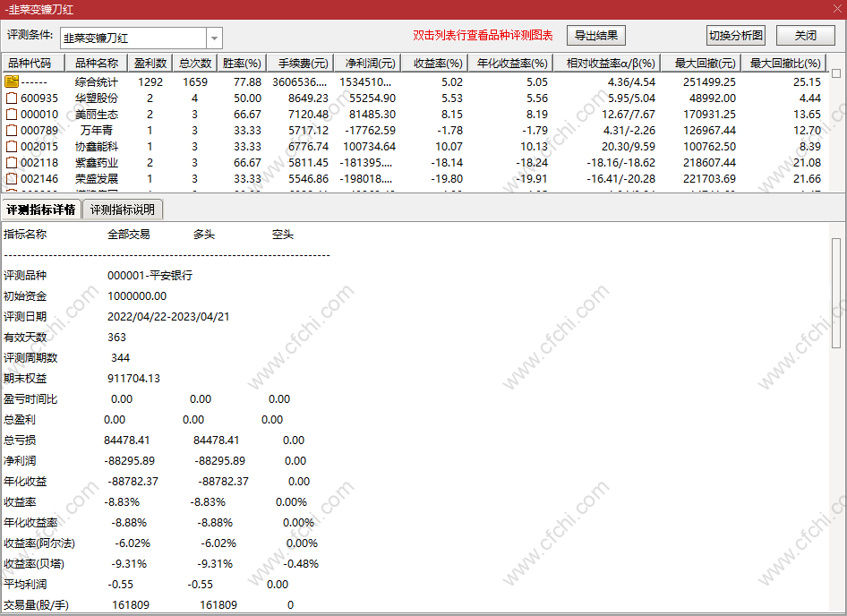Sort by the 收益率(%) column header

click(x=435, y=64)
